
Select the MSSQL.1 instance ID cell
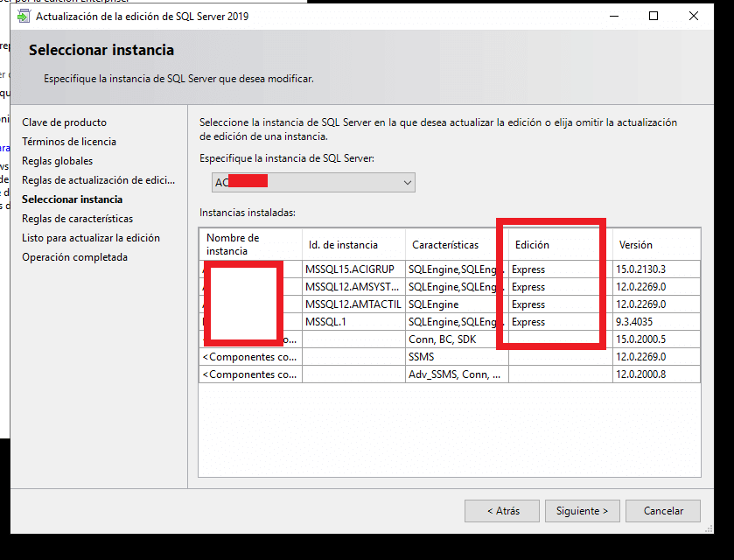354,322
